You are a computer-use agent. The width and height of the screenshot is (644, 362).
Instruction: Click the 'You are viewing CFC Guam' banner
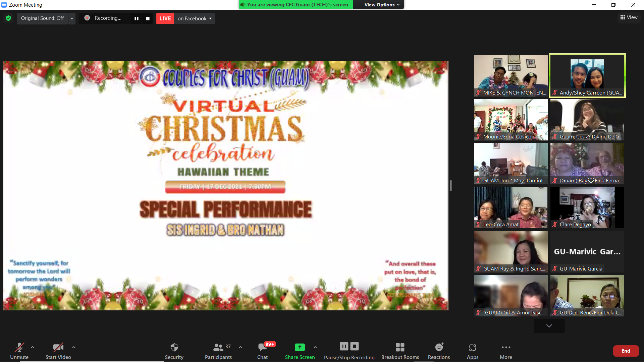tap(296, 5)
